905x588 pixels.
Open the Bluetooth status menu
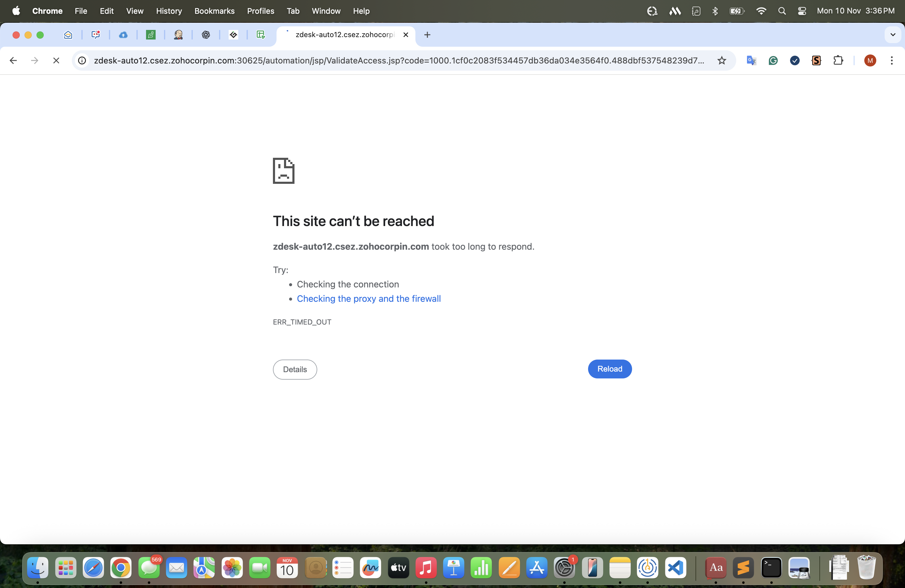(715, 11)
